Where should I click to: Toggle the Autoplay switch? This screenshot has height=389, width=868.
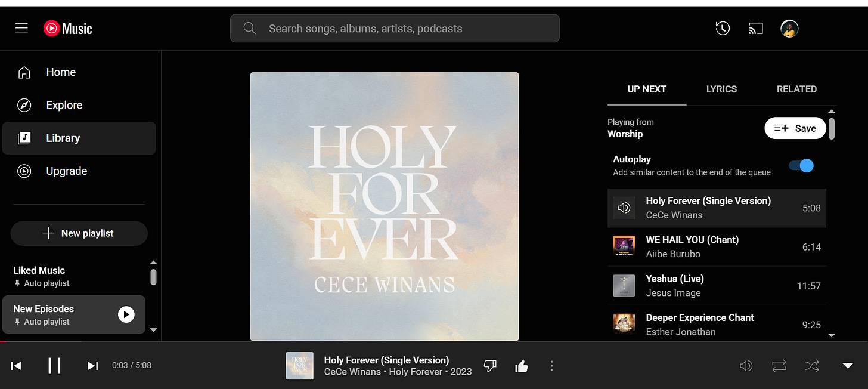click(801, 165)
